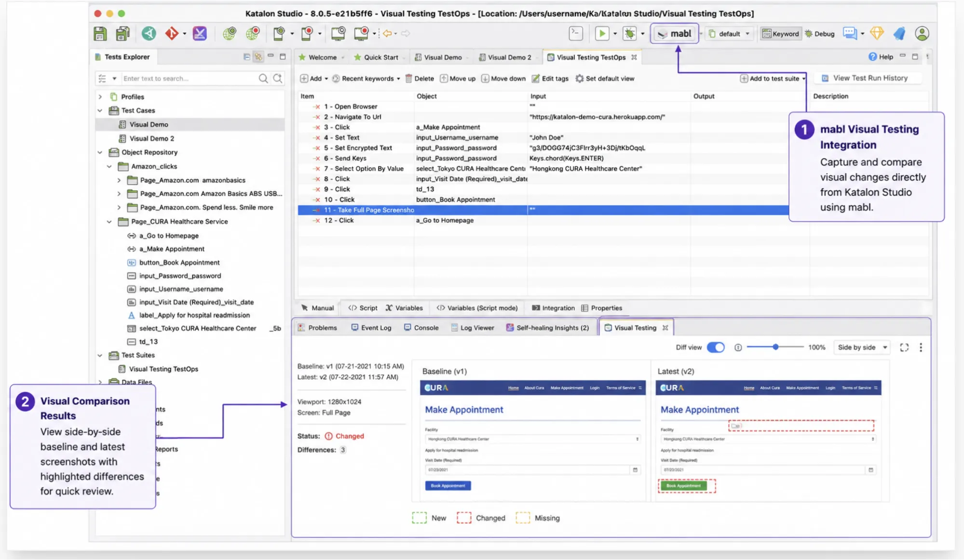Viewport: 964px width, 560px height.
Task: Click the info icon beside Diff view toggle
Action: pyautogui.click(x=738, y=347)
